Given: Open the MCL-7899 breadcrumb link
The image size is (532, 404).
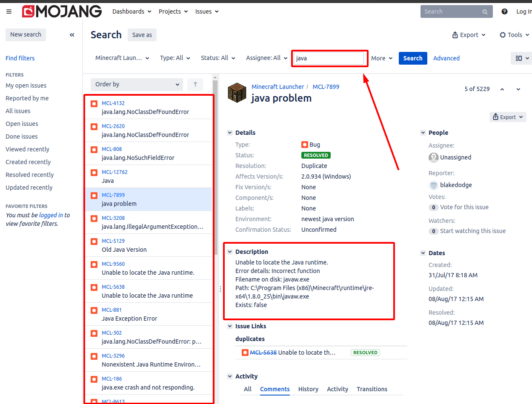Looking at the screenshot, I should tap(326, 87).
